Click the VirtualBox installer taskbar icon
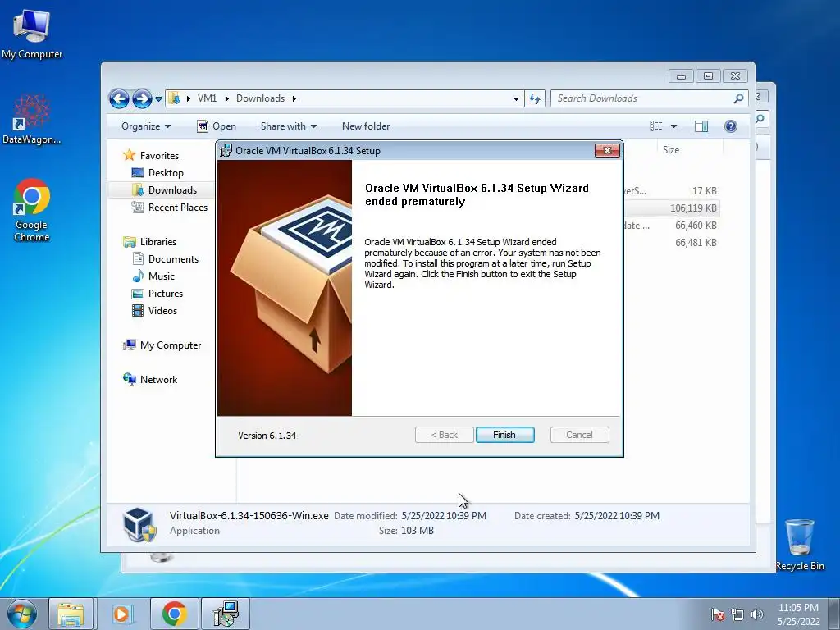This screenshot has width=840, height=630. tap(226, 614)
